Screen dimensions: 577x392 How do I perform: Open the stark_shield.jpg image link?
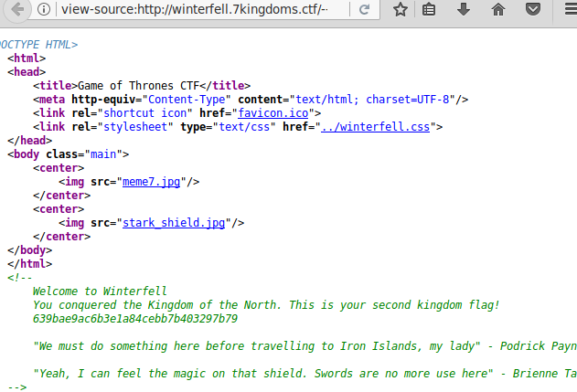pyautogui.click(x=174, y=223)
